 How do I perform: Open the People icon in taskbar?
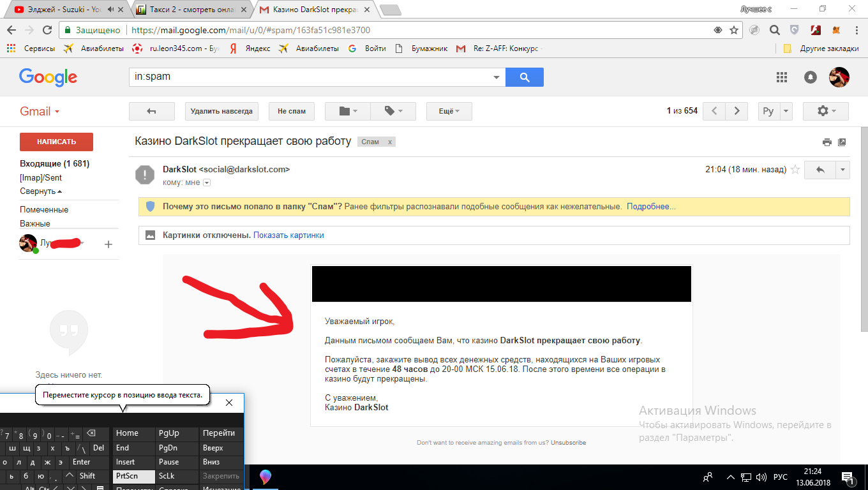pyautogui.click(x=708, y=477)
